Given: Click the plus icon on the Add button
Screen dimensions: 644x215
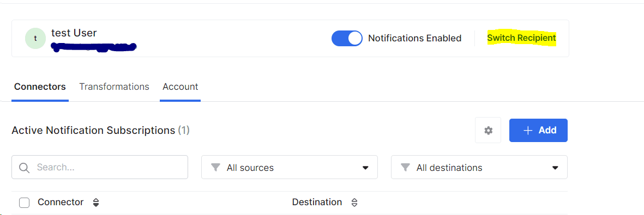Looking at the screenshot, I should click(528, 131).
